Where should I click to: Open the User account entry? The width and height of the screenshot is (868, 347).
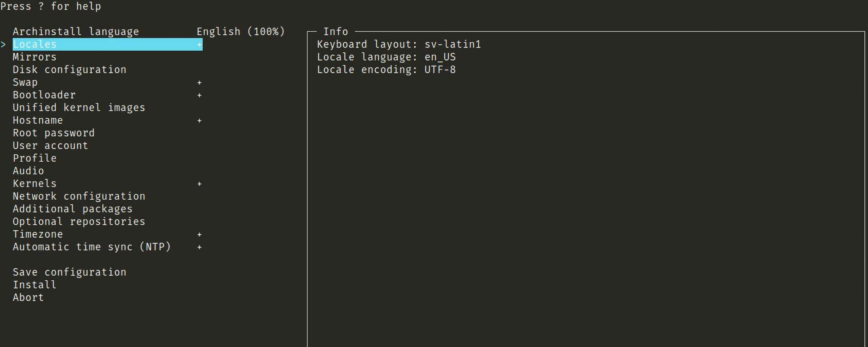(50, 146)
